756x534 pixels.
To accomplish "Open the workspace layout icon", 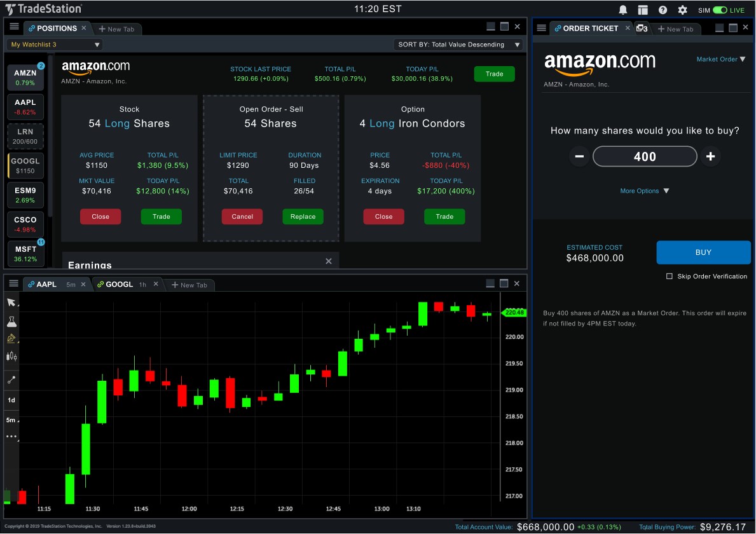I will [643, 10].
